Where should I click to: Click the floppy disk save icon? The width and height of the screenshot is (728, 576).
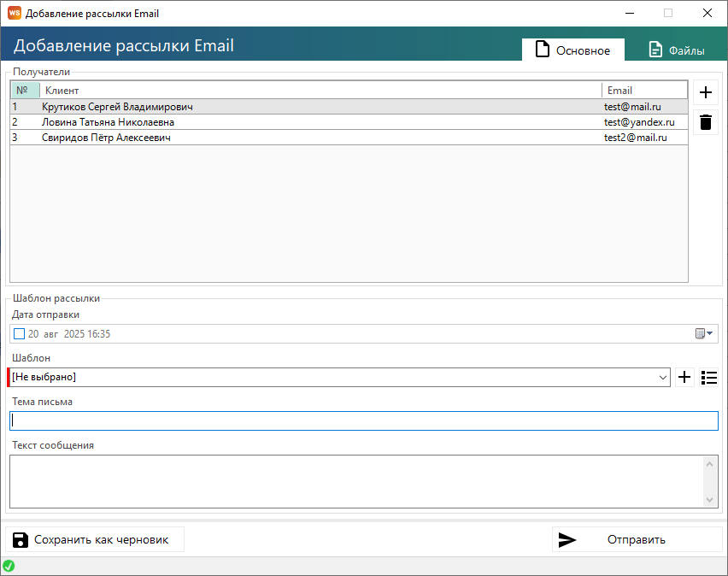(20, 540)
